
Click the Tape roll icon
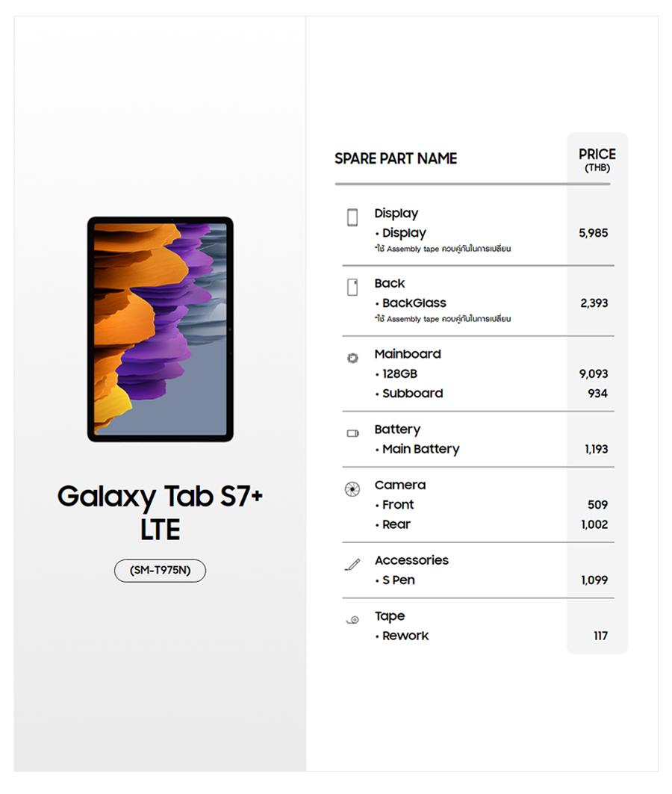(352, 619)
